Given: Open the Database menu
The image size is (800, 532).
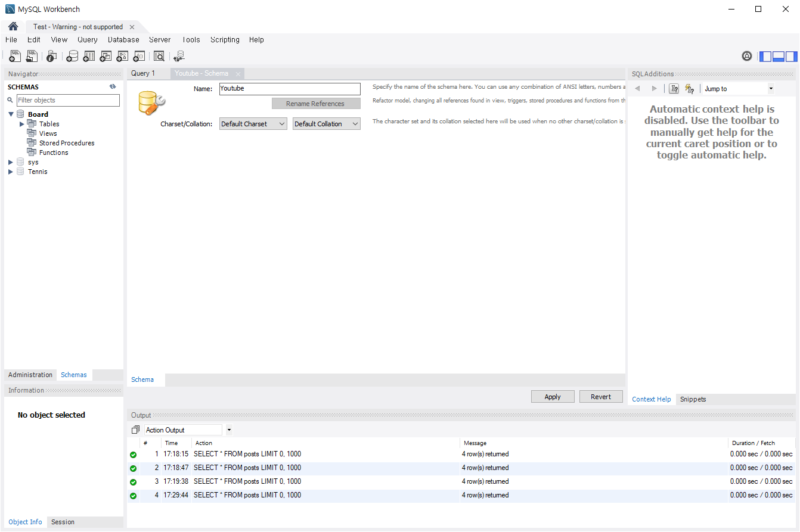Looking at the screenshot, I should click(x=123, y=40).
